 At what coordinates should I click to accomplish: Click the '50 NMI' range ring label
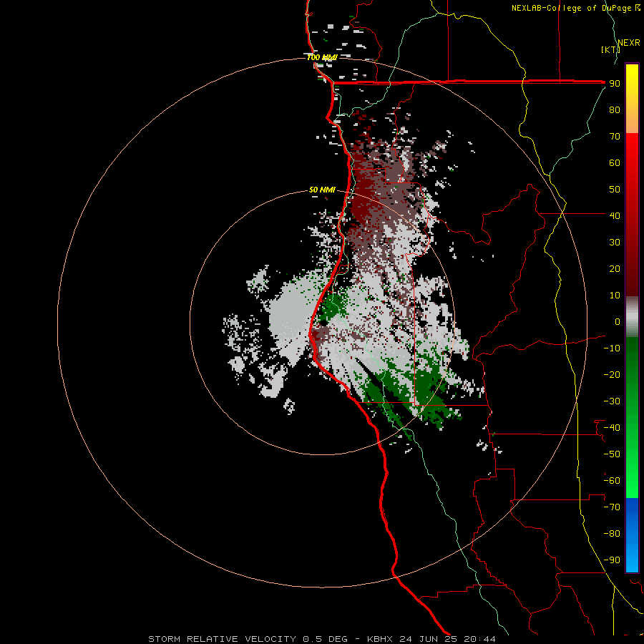click(322, 190)
